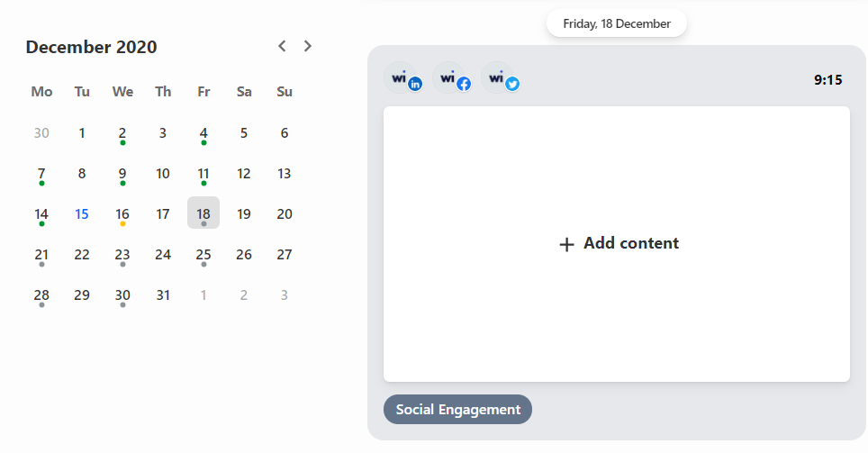Select the Facebook account icon

pyautogui.click(x=452, y=78)
